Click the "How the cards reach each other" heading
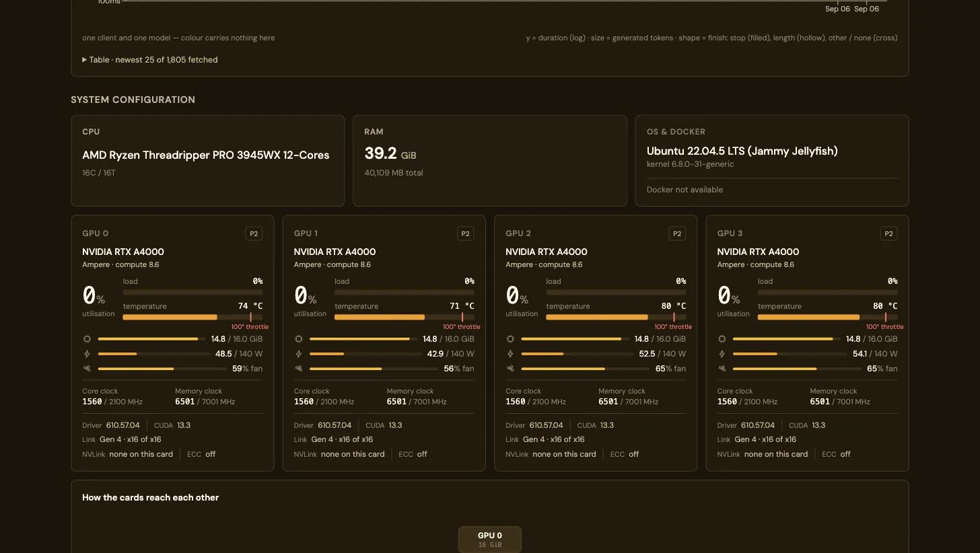The height and width of the screenshot is (553, 980). (x=151, y=498)
